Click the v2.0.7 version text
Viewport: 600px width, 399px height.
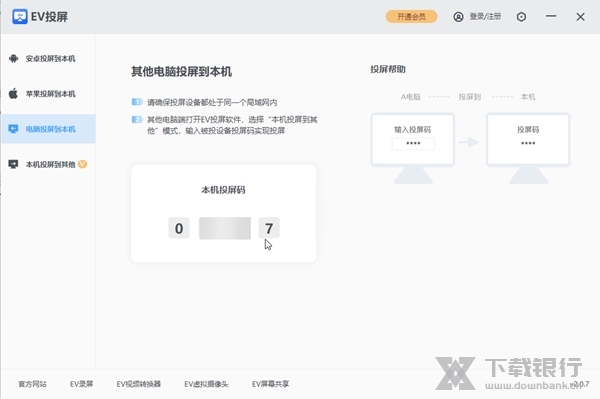pos(579,384)
